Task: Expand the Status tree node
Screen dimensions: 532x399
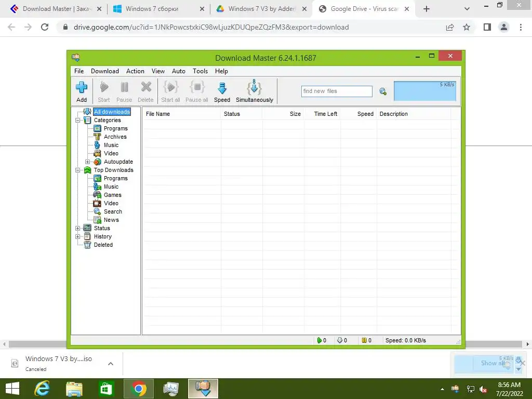Action: pos(78,229)
